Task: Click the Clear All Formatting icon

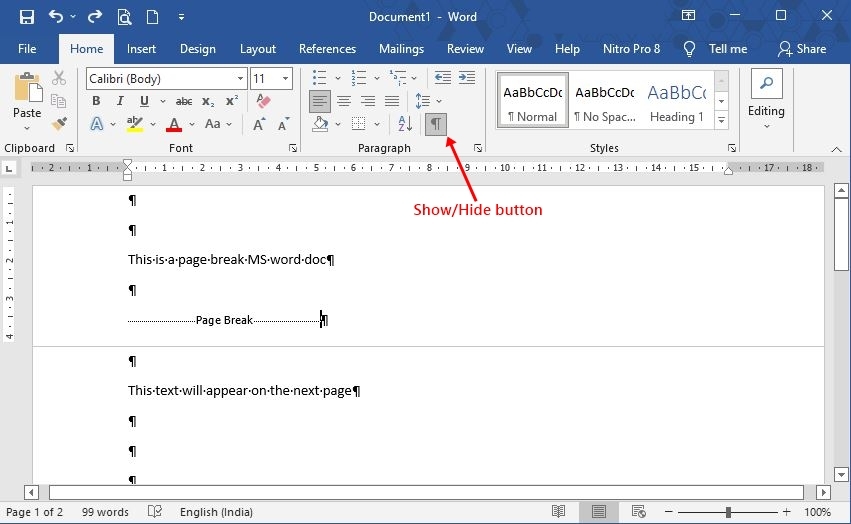Action: pyautogui.click(x=263, y=101)
